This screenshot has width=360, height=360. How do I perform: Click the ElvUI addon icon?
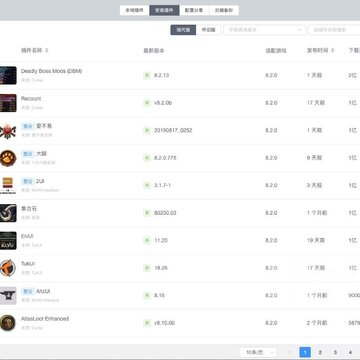(x=8, y=240)
